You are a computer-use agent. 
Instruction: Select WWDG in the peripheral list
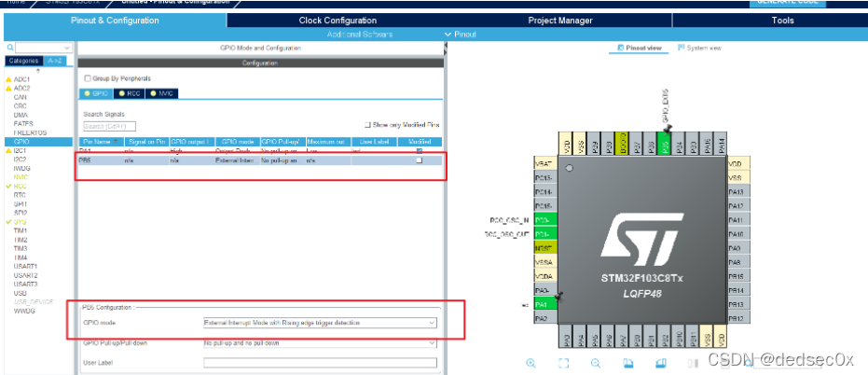tap(23, 311)
